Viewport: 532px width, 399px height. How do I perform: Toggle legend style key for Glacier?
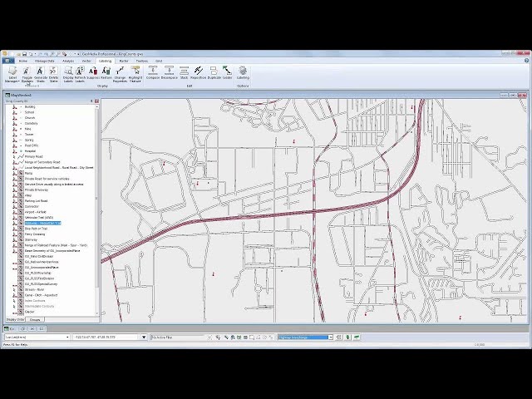coord(20,312)
